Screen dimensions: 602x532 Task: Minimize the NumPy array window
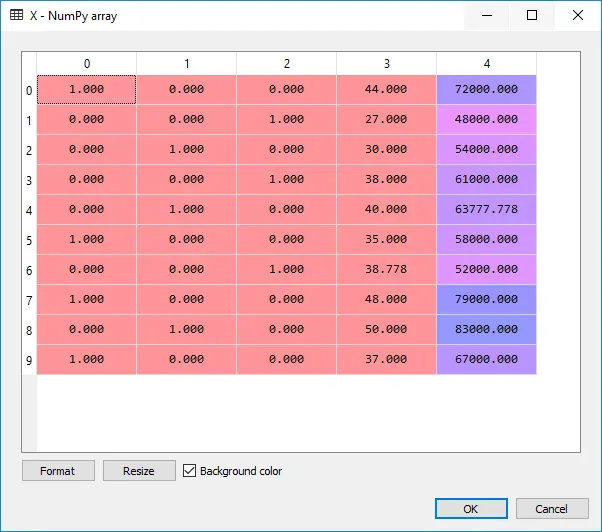click(487, 15)
